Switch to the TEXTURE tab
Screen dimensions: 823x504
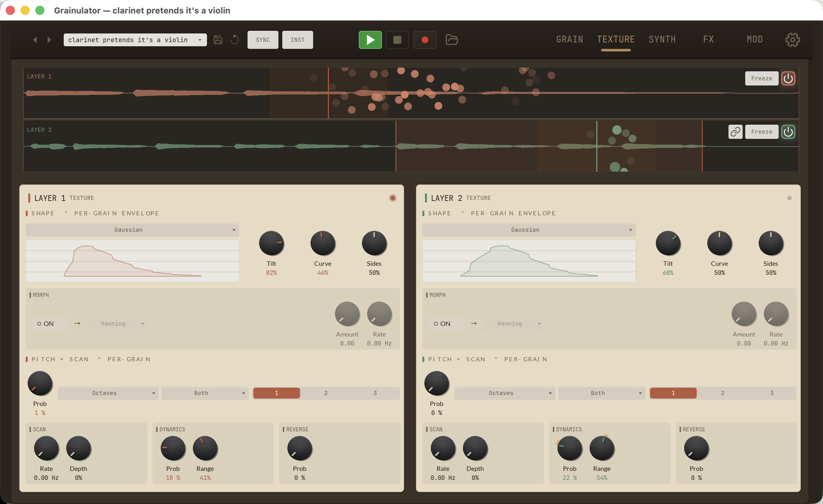pos(616,40)
